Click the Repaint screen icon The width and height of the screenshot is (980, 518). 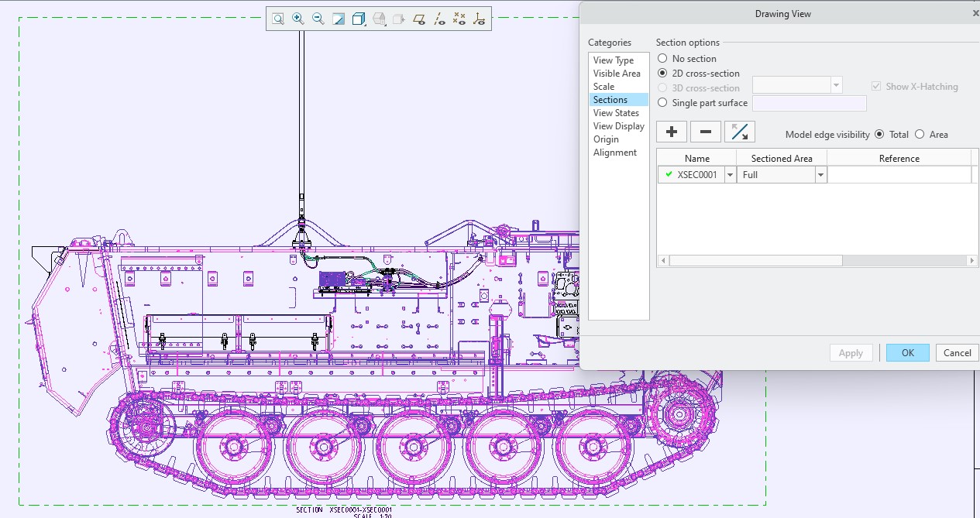click(x=338, y=19)
